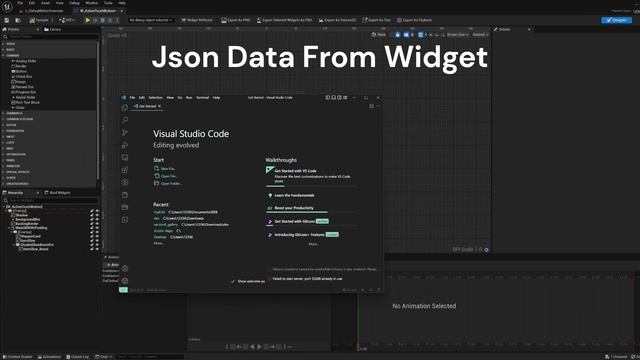
Task: Toggle visibility eye for WeaponCard row
Action: point(97,236)
